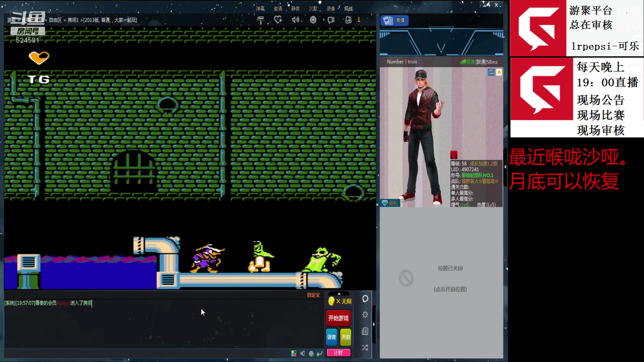Click the room number 524581

click(x=28, y=40)
